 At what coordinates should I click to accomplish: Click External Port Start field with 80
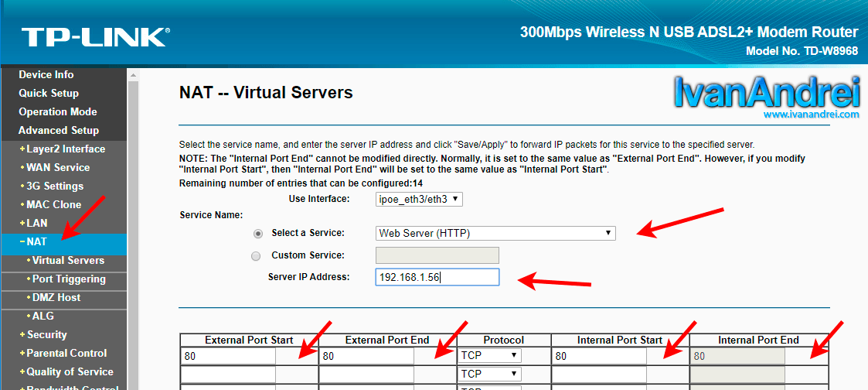pyautogui.click(x=228, y=356)
